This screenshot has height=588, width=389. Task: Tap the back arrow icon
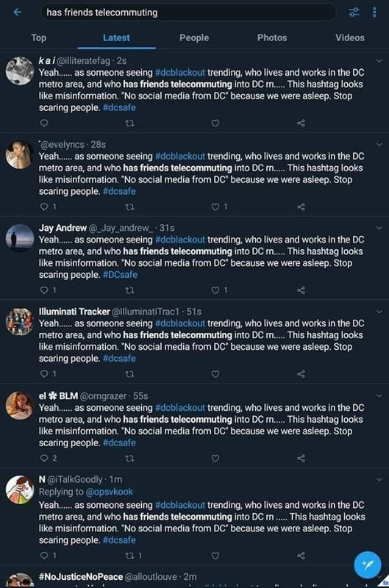coord(18,12)
